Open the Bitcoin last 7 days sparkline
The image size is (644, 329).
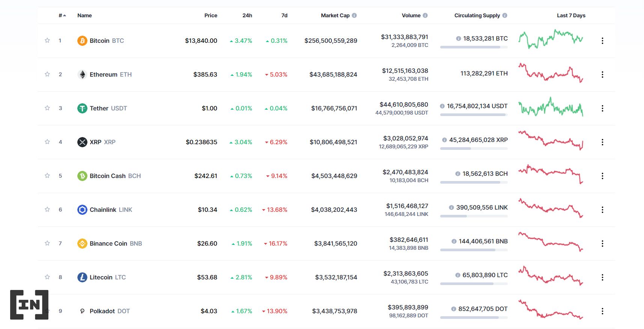pos(551,39)
